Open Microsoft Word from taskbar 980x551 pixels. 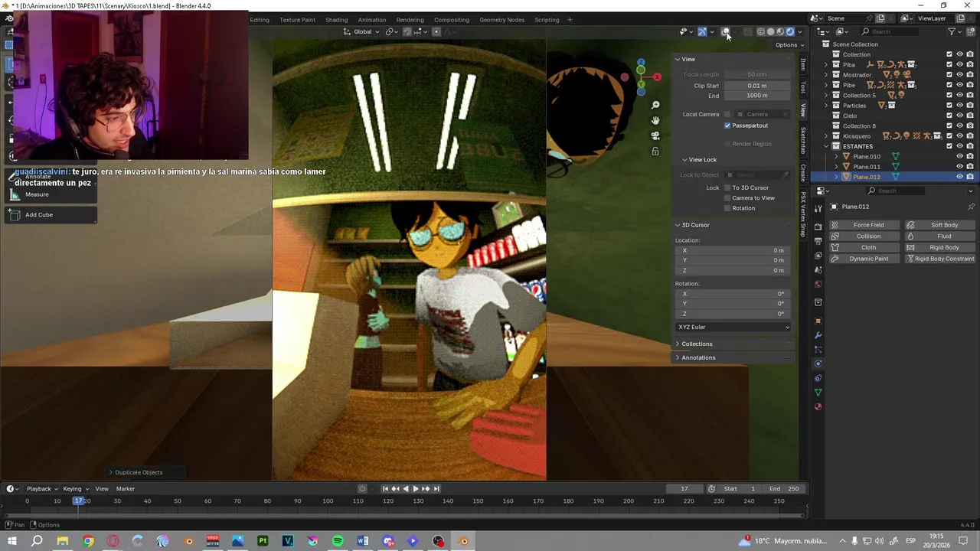click(363, 541)
